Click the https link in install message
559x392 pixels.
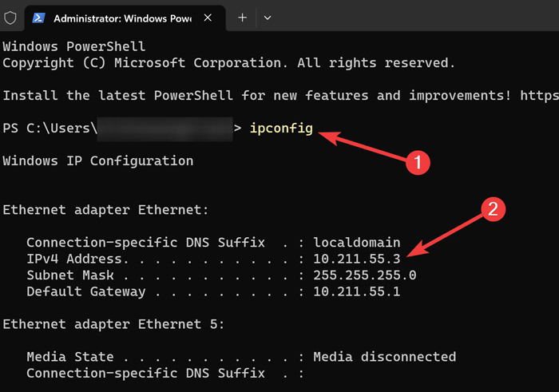point(539,96)
